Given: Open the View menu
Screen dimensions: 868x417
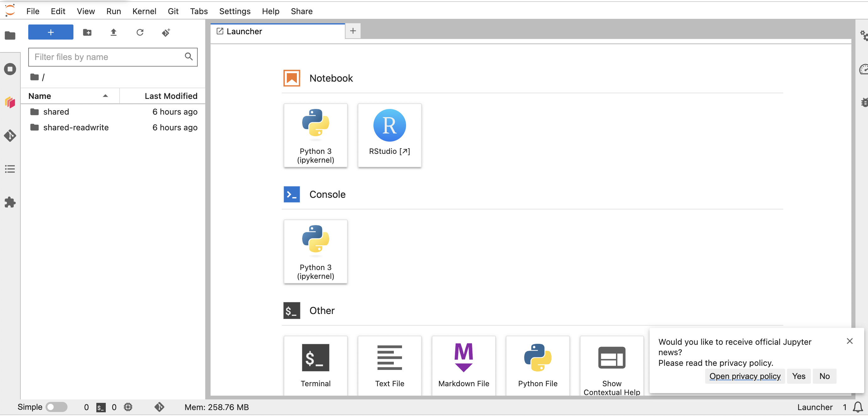Looking at the screenshot, I should click(86, 11).
